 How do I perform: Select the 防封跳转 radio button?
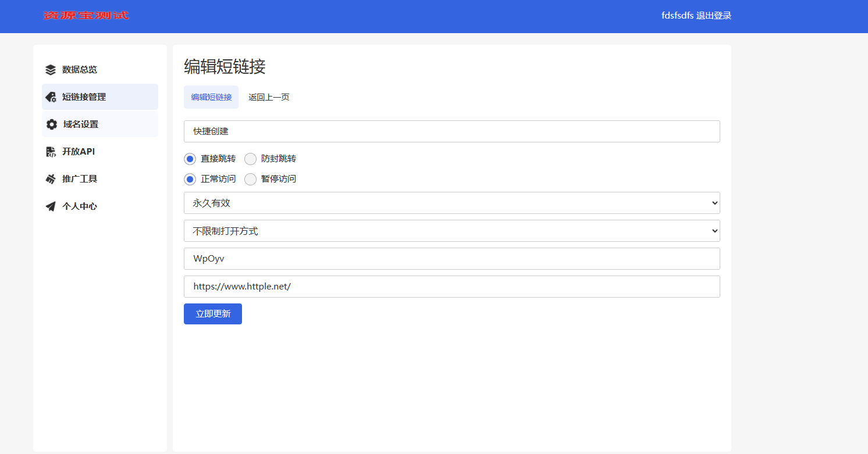[x=250, y=159]
